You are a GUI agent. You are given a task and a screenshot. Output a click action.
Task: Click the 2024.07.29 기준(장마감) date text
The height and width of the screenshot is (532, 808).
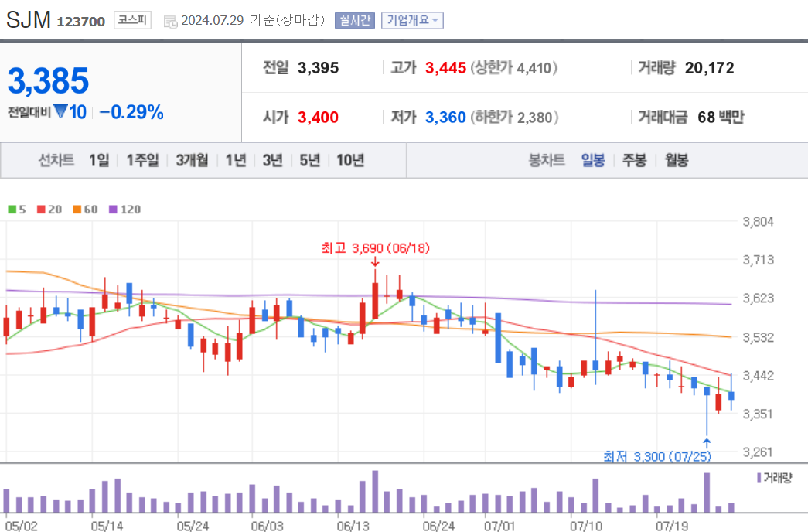click(253, 20)
